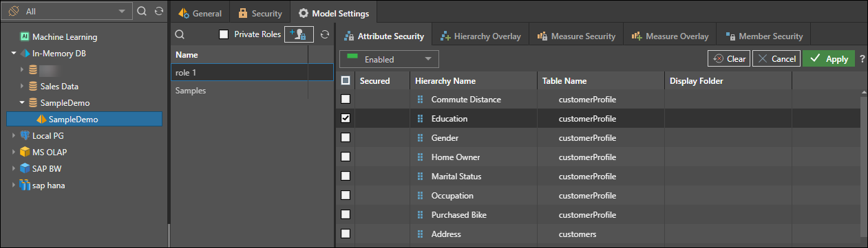868x248 pixels.
Task: Check the Home Owner row checkbox
Action: pyautogui.click(x=346, y=157)
